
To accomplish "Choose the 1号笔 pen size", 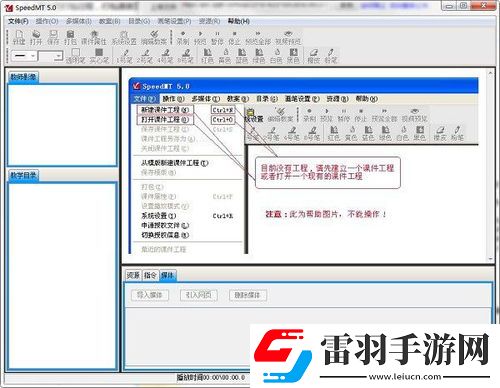I will click(x=124, y=56).
